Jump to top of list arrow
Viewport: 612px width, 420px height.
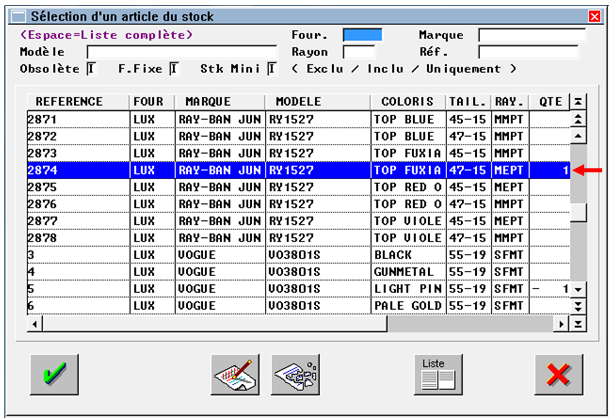pos(578,102)
